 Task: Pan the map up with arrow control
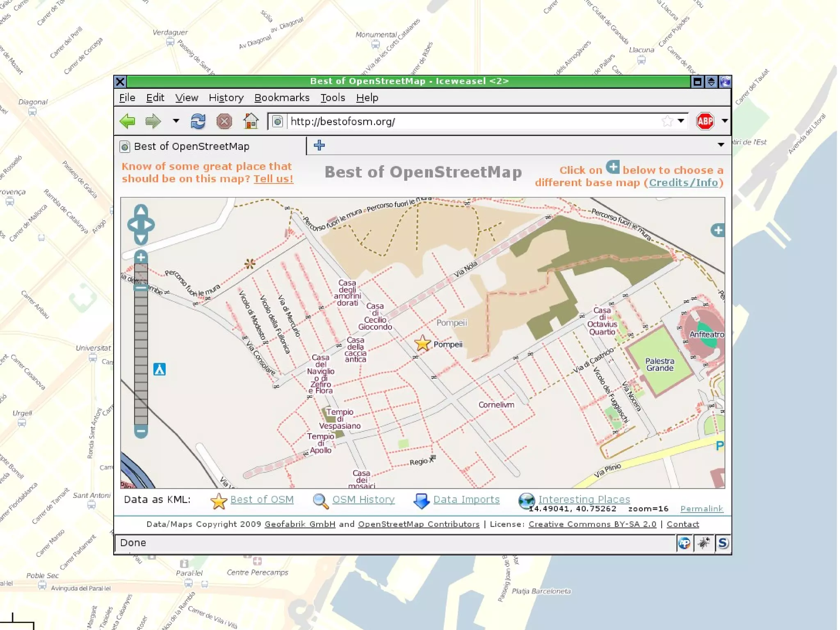[141, 211]
